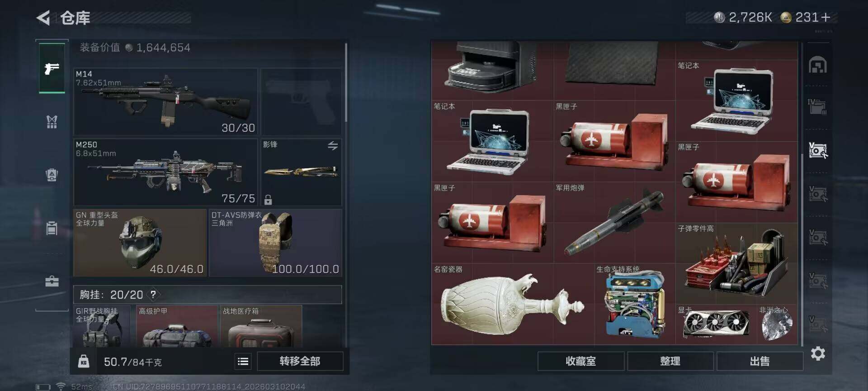Click the 整理 organize button

[670, 361]
